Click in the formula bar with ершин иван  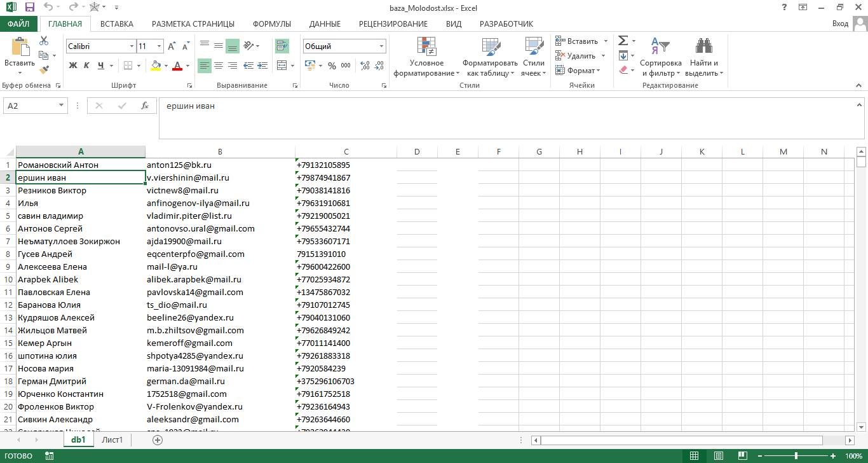[507, 118]
